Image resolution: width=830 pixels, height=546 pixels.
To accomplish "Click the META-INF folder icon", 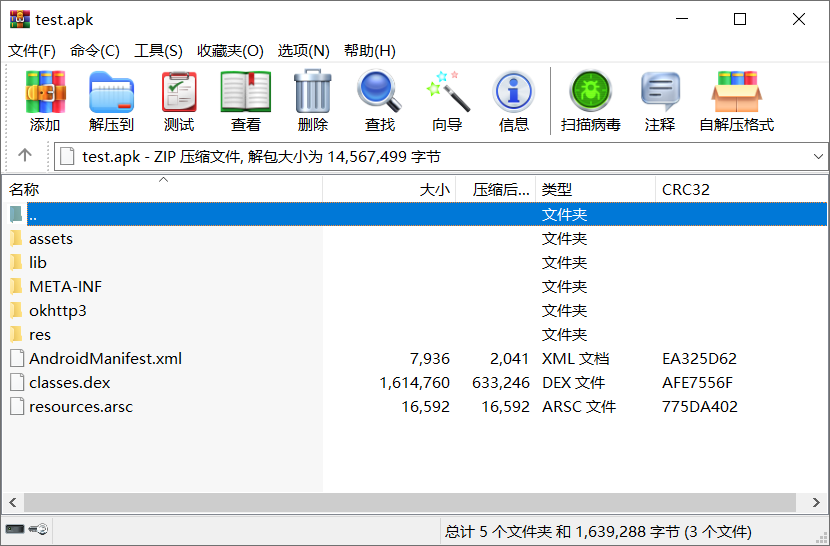I will (16, 287).
